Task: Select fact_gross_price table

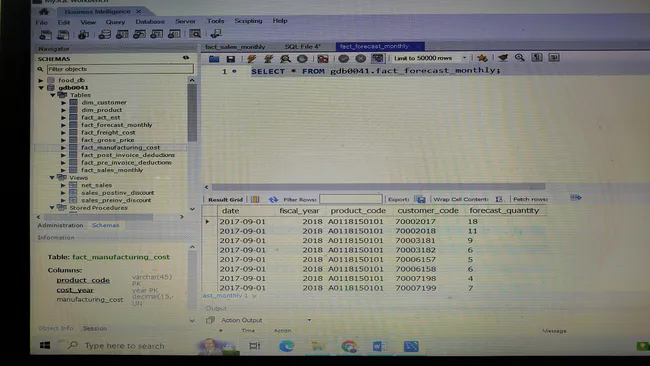Action: click(x=107, y=140)
